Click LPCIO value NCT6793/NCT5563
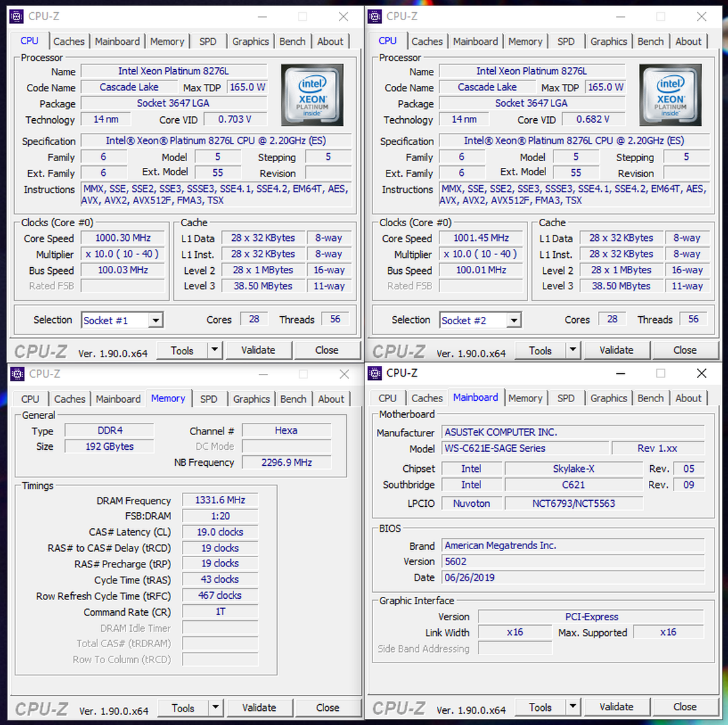Screen dimensions: 728x725 pos(574,503)
